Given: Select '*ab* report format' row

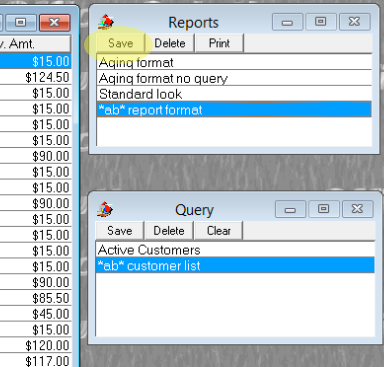Looking at the screenshot, I should (x=234, y=110).
